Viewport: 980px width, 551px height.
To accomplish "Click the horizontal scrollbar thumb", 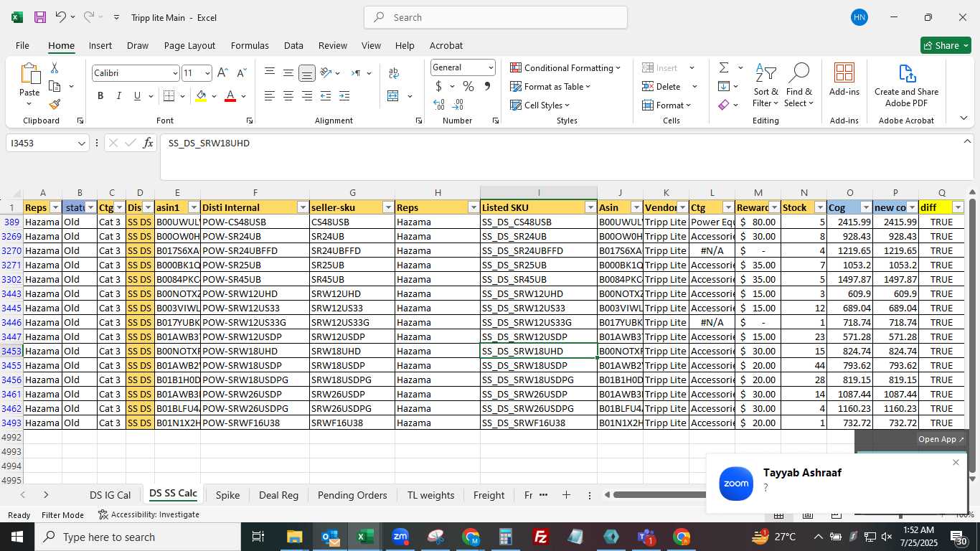I will pos(659,494).
